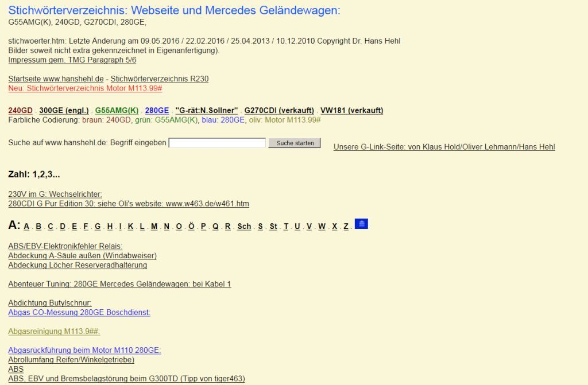Open Abgas CO-Messung 280GE Boschdienst link

[x=79, y=313]
